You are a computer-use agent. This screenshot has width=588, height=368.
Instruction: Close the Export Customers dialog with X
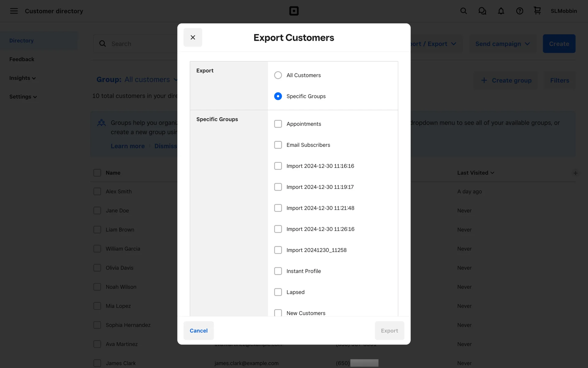pos(193,37)
